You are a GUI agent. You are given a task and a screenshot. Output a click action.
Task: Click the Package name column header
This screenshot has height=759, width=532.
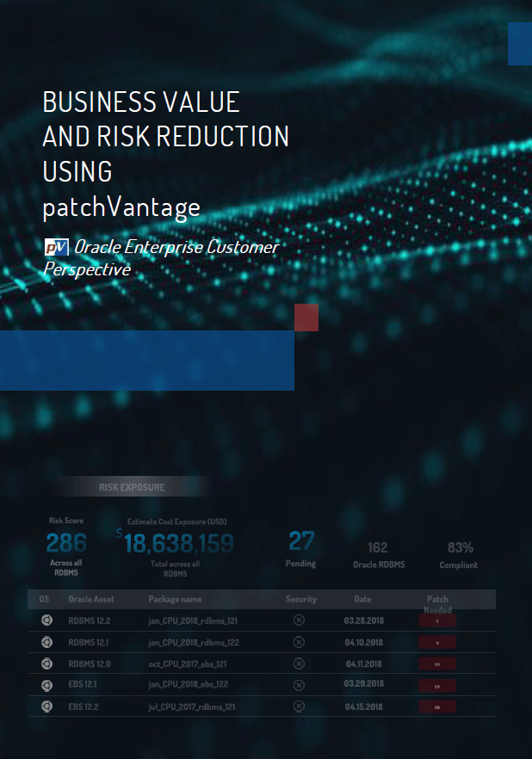(175, 599)
